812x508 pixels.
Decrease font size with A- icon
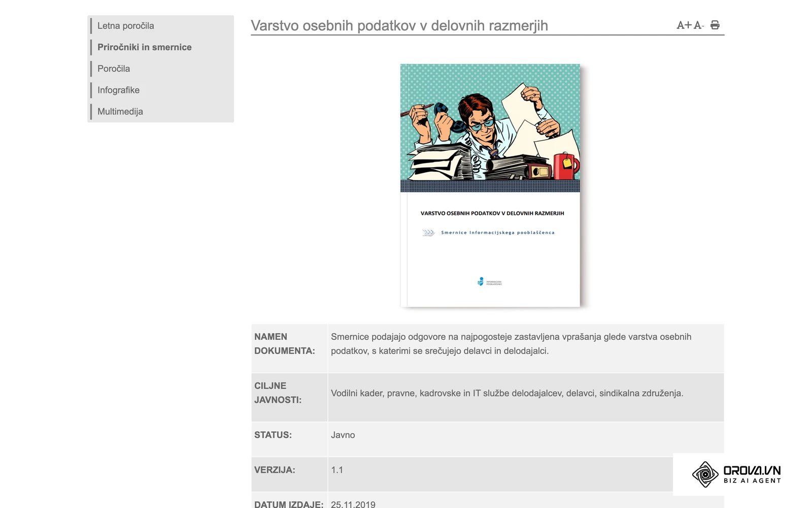pos(699,25)
